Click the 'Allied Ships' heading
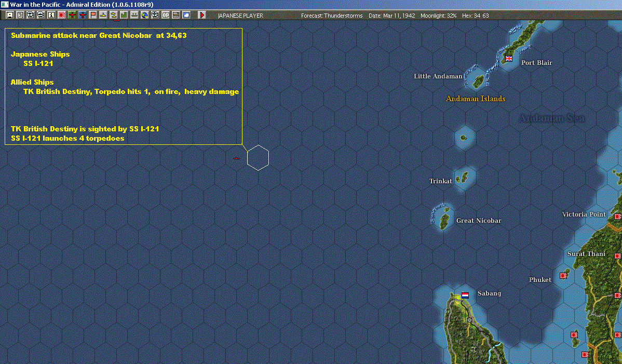The width and height of the screenshot is (622, 364). [32, 82]
